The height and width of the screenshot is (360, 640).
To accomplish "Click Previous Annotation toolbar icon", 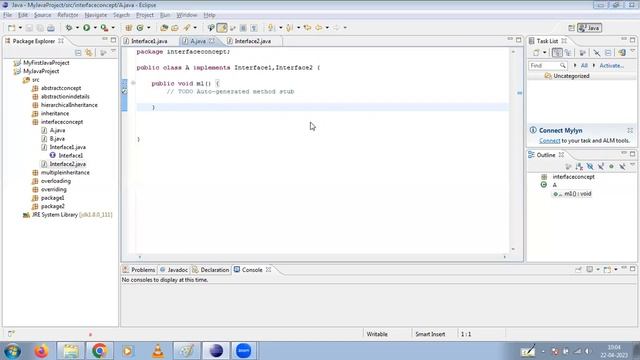I will 289,28.
